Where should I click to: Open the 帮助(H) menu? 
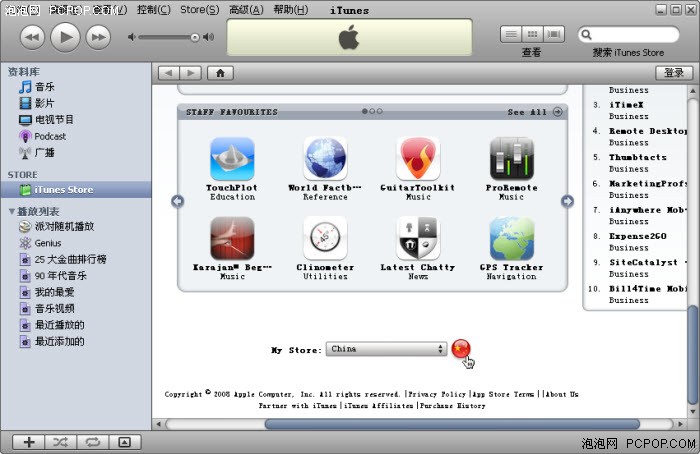pos(291,10)
